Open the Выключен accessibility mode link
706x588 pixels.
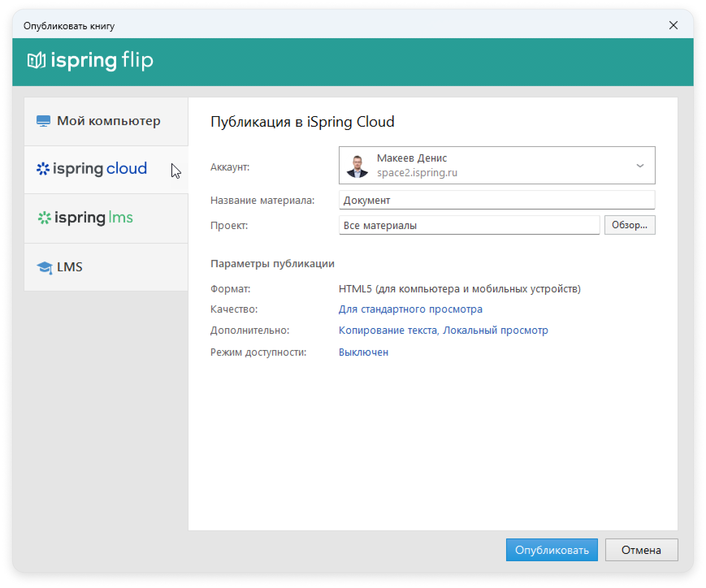tap(363, 352)
